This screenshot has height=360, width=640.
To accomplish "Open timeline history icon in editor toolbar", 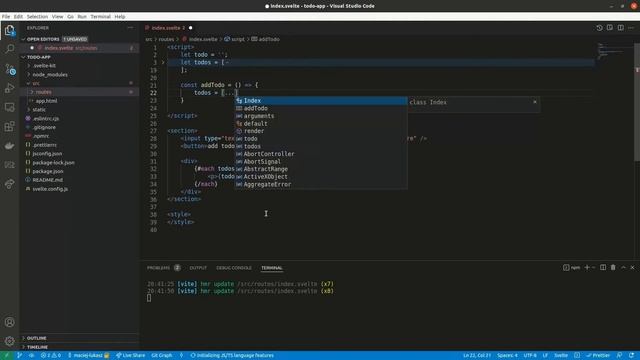I will (x=599, y=28).
